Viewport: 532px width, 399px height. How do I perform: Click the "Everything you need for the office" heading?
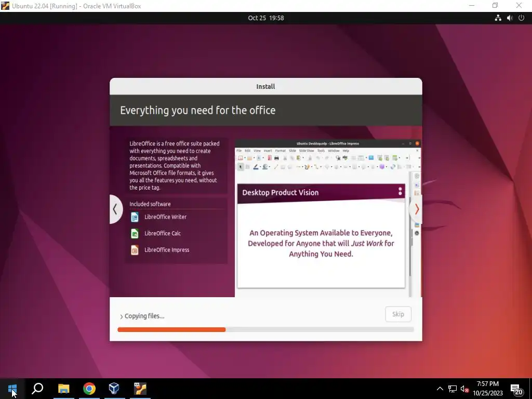click(x=198, y=110)
